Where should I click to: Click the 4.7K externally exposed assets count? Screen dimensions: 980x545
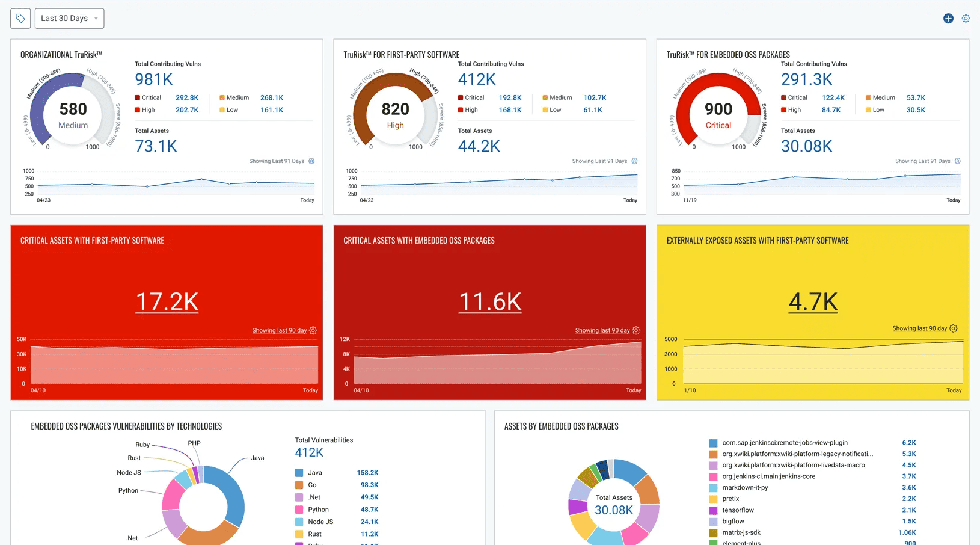813,302
